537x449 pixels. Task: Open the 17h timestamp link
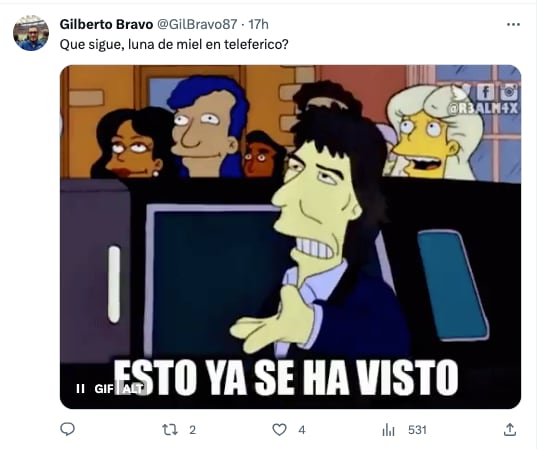258,24
